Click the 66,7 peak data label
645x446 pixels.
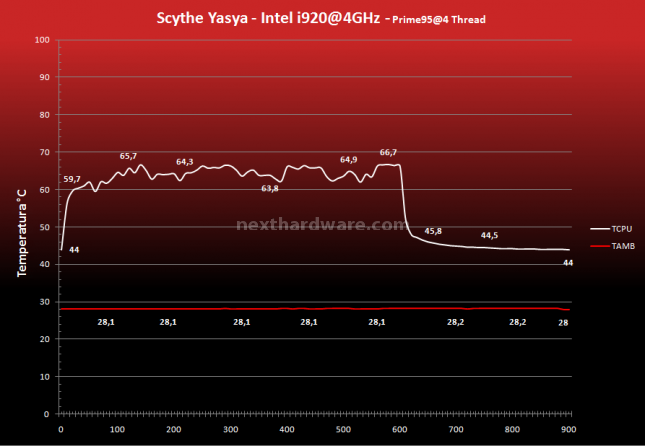click(388, 152)
